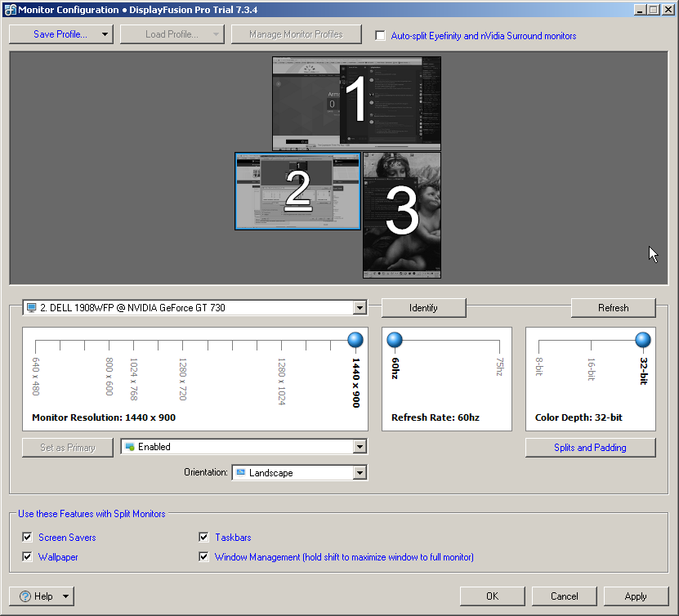Click monitor 2 thumbnail in layout

point(297,191)
